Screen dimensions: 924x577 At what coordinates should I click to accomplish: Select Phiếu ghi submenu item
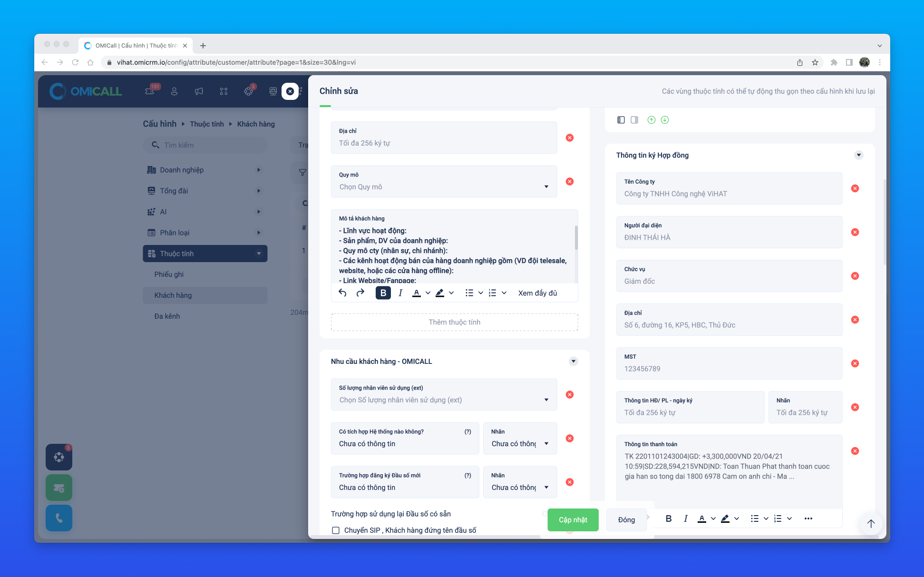pos(169,274)
